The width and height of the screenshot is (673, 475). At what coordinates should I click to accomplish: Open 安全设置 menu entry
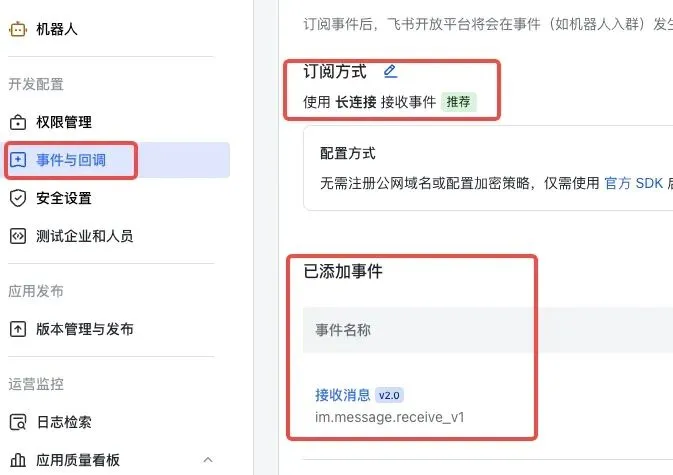[x=64, y=198]
